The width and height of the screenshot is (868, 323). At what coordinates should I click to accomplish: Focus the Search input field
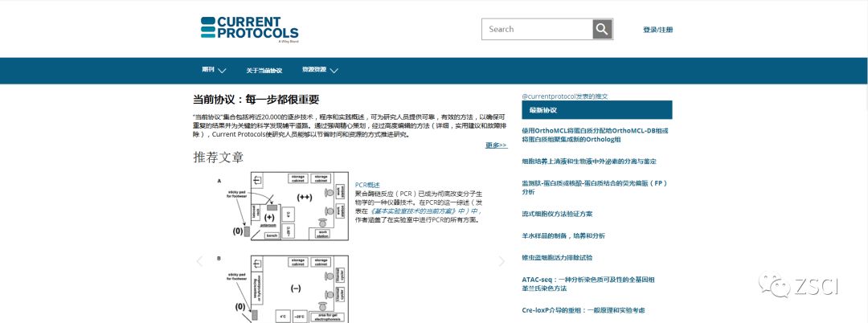[x=537, y=29]
